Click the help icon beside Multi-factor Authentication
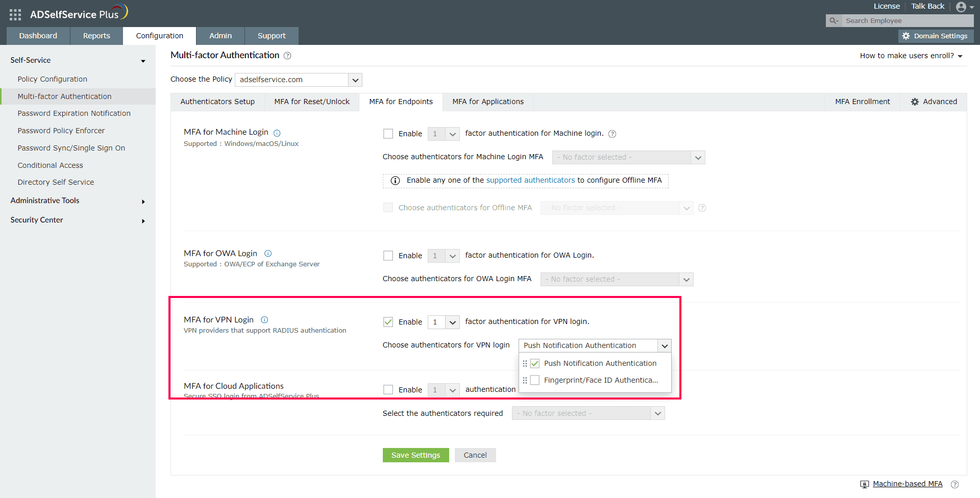The width and height of the screenshot is (980, 498). tap(287, 56)
